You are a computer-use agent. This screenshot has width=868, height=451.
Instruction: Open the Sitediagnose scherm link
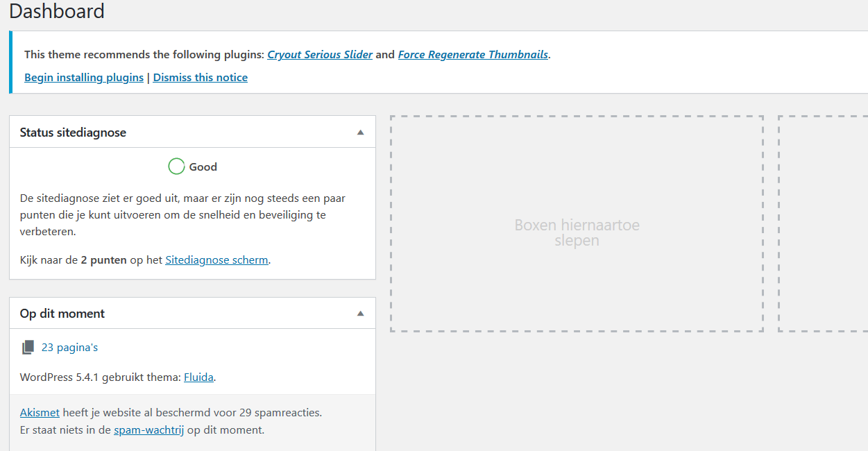(216, 260)
